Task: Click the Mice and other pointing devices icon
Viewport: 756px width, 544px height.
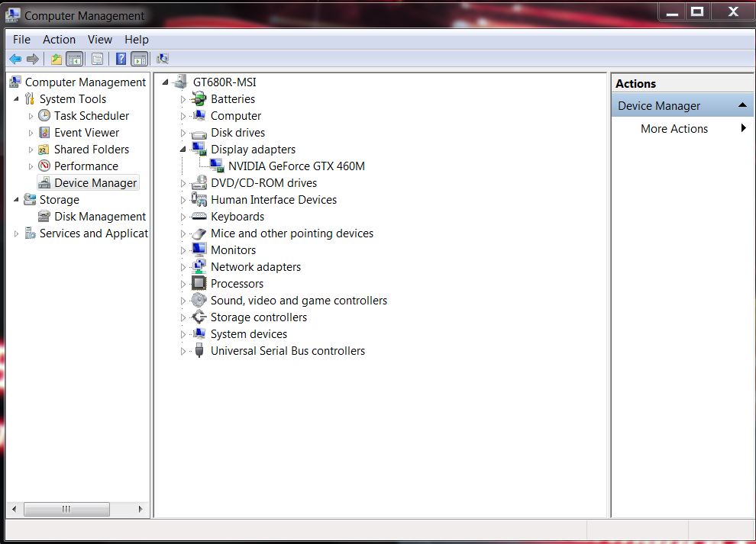Action: coord(199,233)
